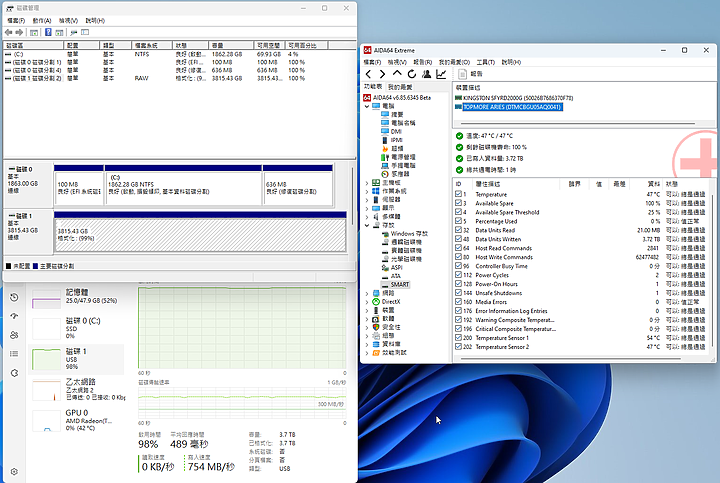The image size is (720, 483).
Task: Open Task Manager settings gear icon
Action: [14, 472]
